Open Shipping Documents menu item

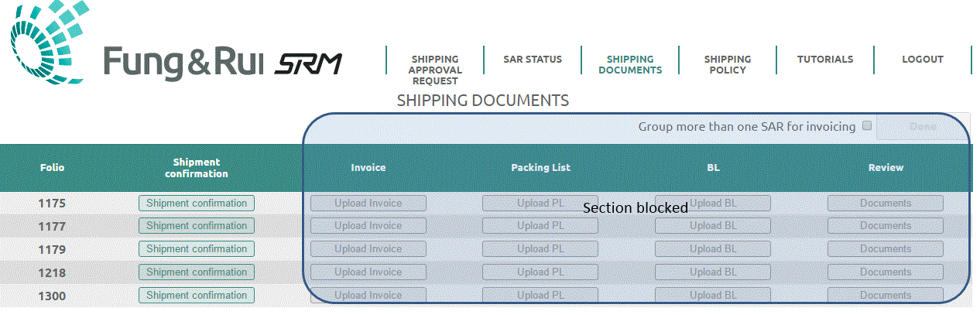tap(630, 64)
